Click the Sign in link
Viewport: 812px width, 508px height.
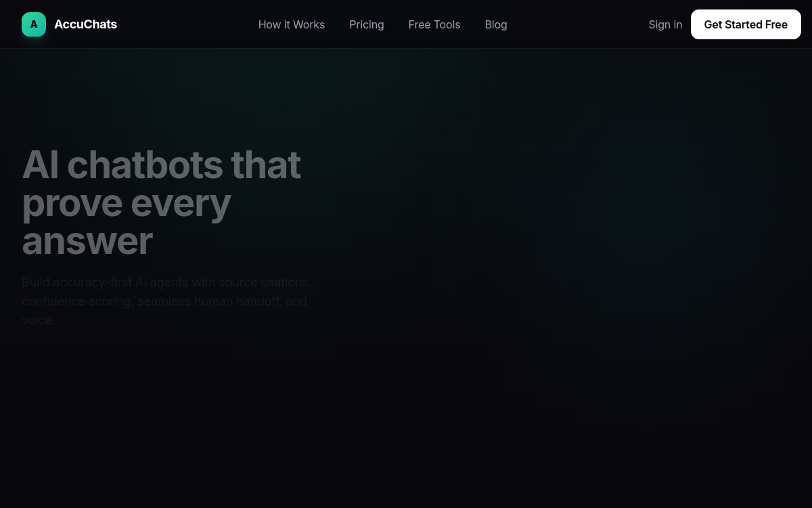665,24
